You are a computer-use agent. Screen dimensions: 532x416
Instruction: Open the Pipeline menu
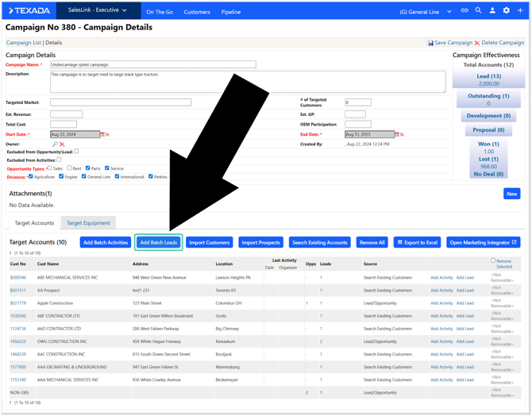(x=231, y=12)
